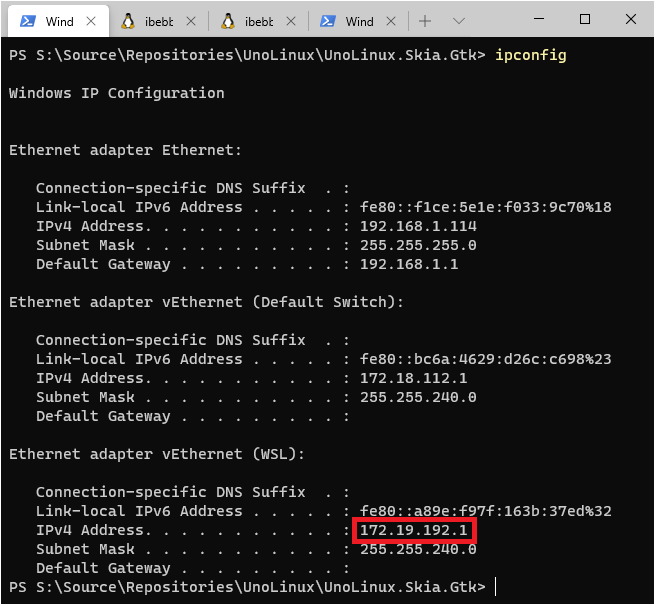Switch to the fourth Wind PowerShell tab
Screen dimensions: 655x605
(x=359, y=21)
